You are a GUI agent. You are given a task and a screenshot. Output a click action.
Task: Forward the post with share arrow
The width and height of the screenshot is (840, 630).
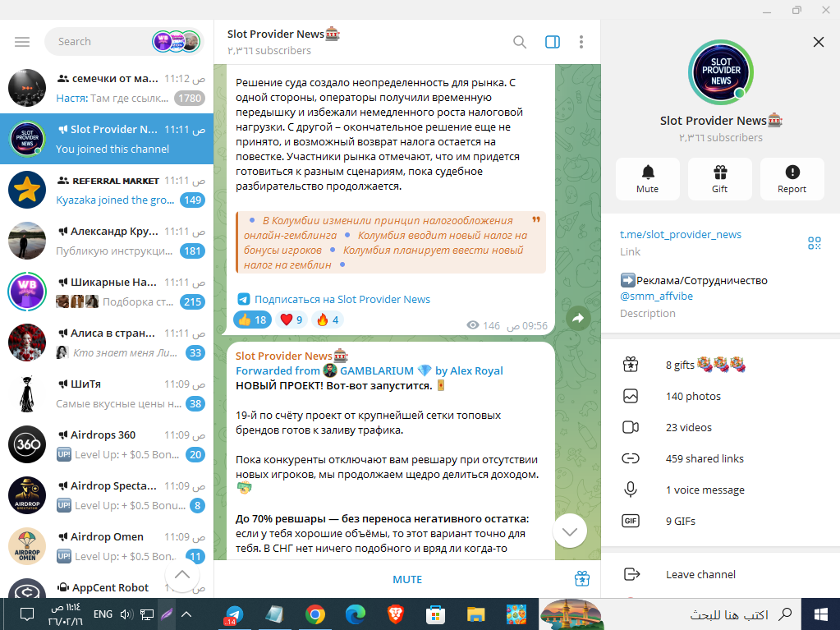(x=578, y=318)
